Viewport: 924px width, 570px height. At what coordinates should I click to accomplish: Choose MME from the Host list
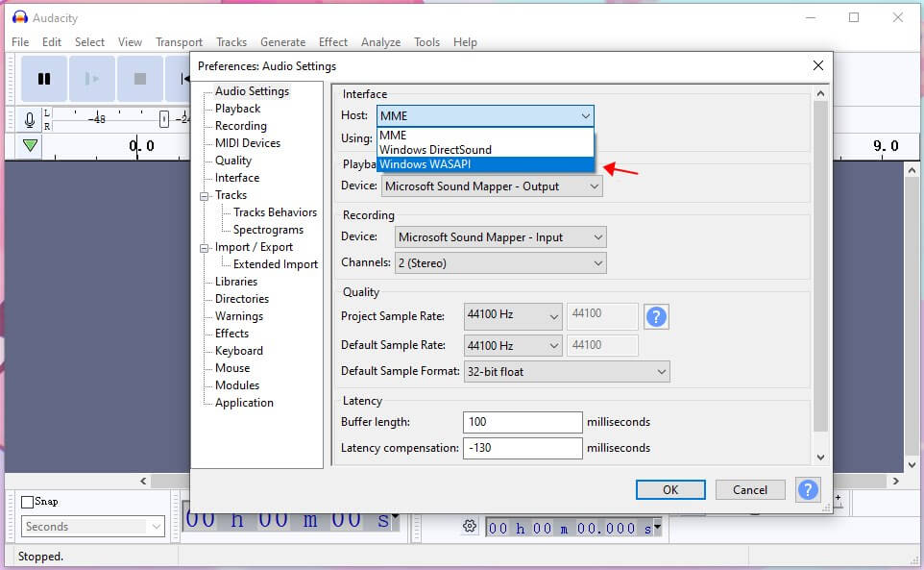486,135
